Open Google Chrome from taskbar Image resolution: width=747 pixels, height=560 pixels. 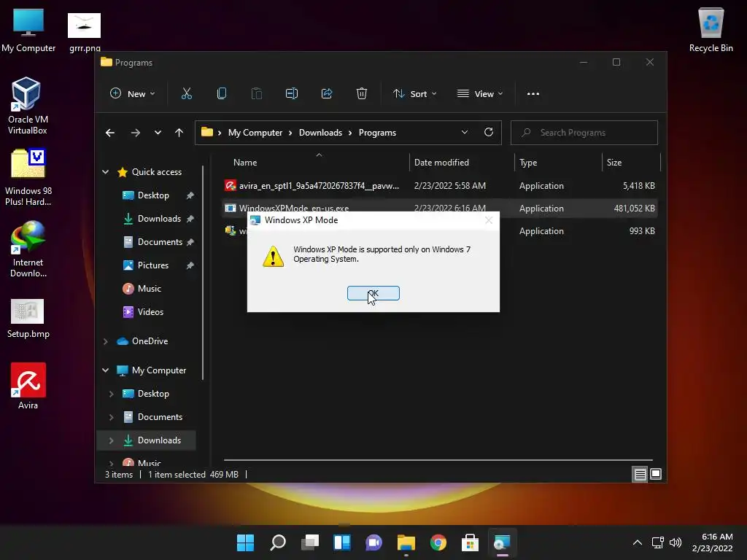click(x=438, y=542)
